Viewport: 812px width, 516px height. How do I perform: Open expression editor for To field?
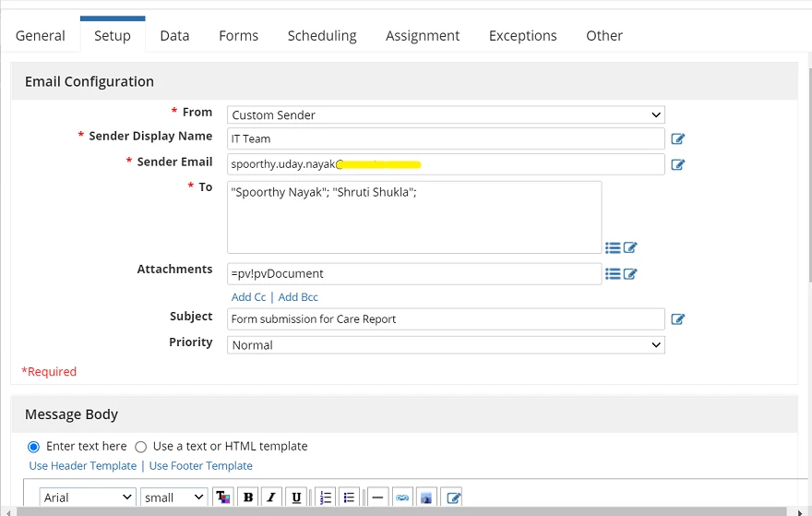tap(630, 247)
